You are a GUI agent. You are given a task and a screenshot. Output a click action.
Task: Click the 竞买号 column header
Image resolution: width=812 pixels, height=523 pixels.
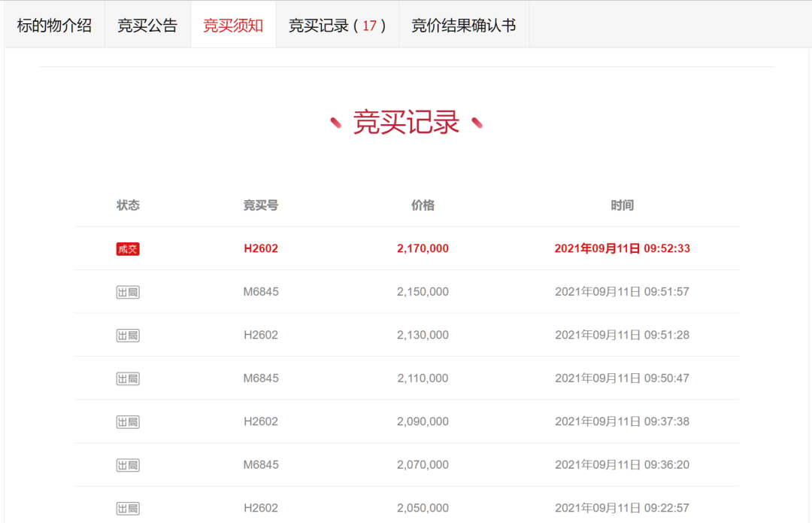[259, 205]
